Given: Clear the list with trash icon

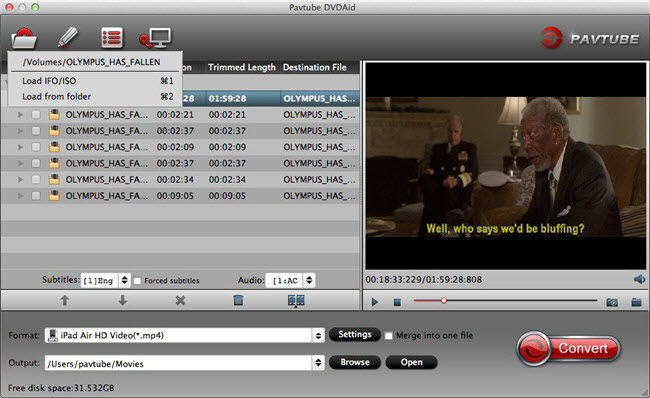Looking at the screenshot, I should [x=238, y=300].
